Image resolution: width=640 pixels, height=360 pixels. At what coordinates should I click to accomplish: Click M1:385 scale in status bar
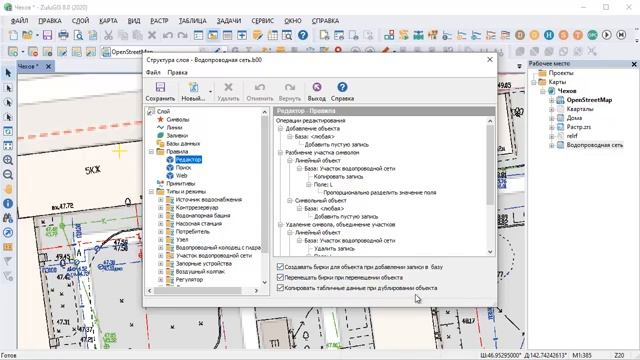[x=582, y=356]
